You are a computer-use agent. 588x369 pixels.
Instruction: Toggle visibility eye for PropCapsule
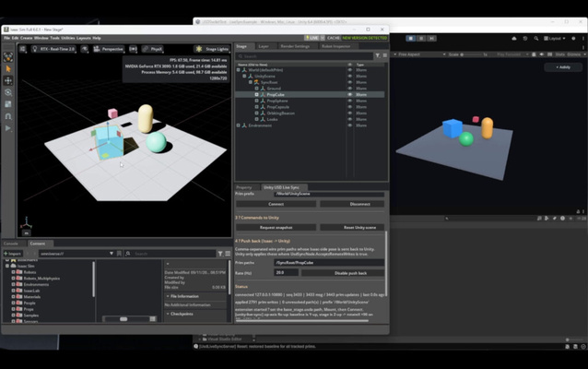350,107
